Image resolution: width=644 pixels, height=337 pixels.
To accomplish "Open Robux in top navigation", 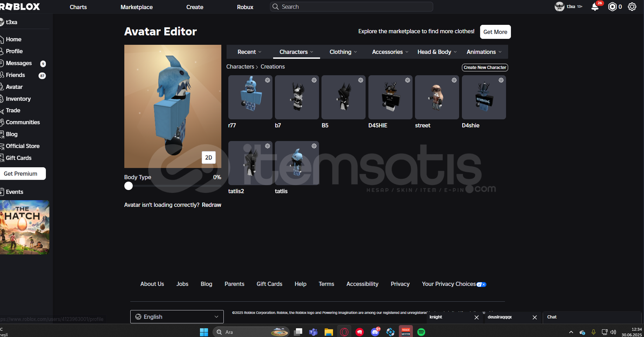I will coord(245,7).
